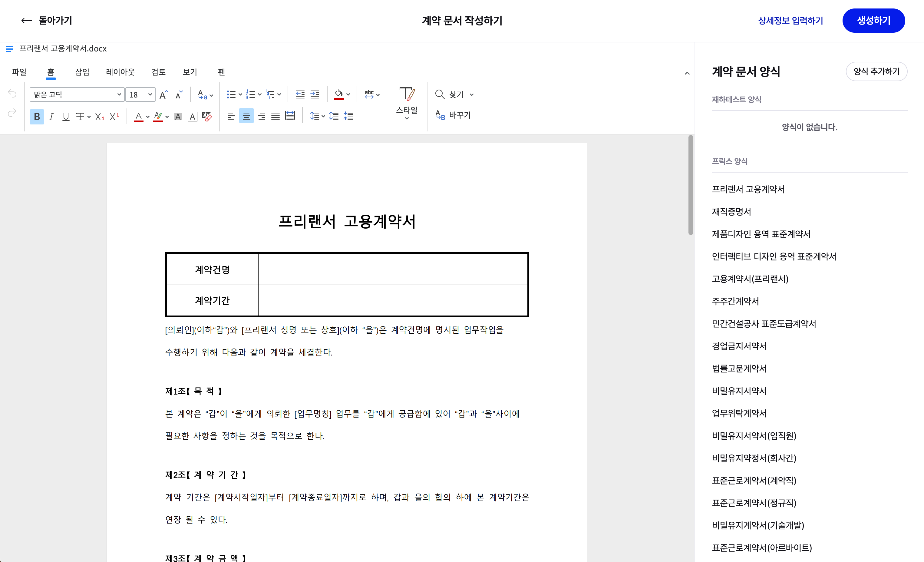Toggle strikethrough formatting
The width and height of the screenshot is (924, 562).
point(80,117)
